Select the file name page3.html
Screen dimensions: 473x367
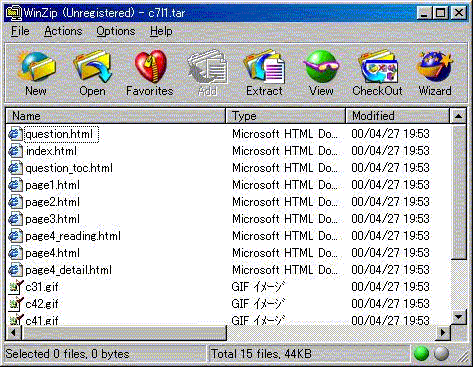[x=52, y=219]
